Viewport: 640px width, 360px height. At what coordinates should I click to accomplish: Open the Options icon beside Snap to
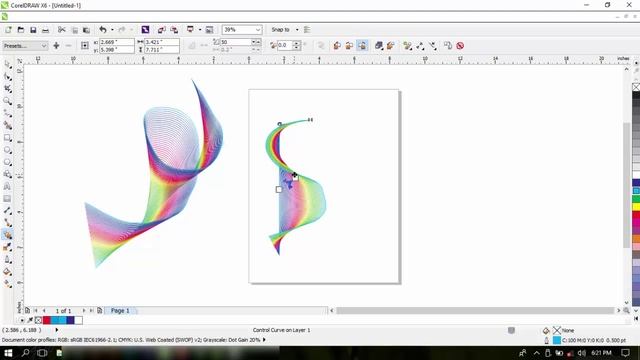click(x=307, y=30)
